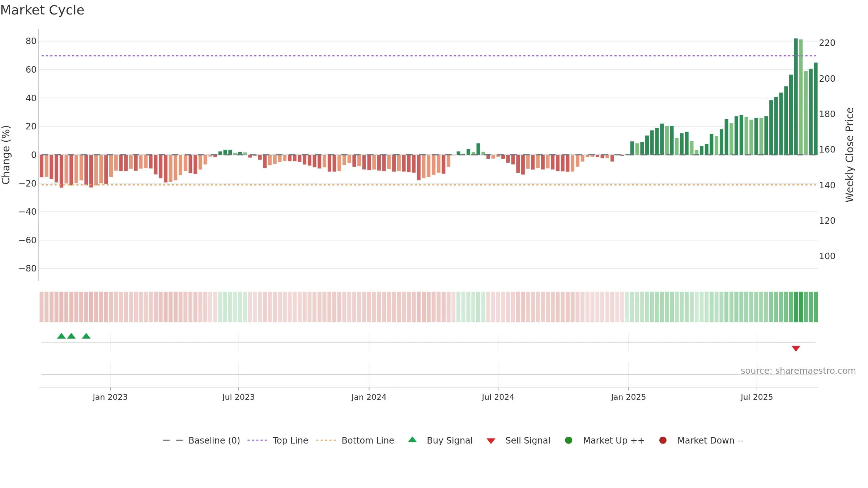Click the 80 tick on the left axis
868x488 pixels.
[31, 41]
